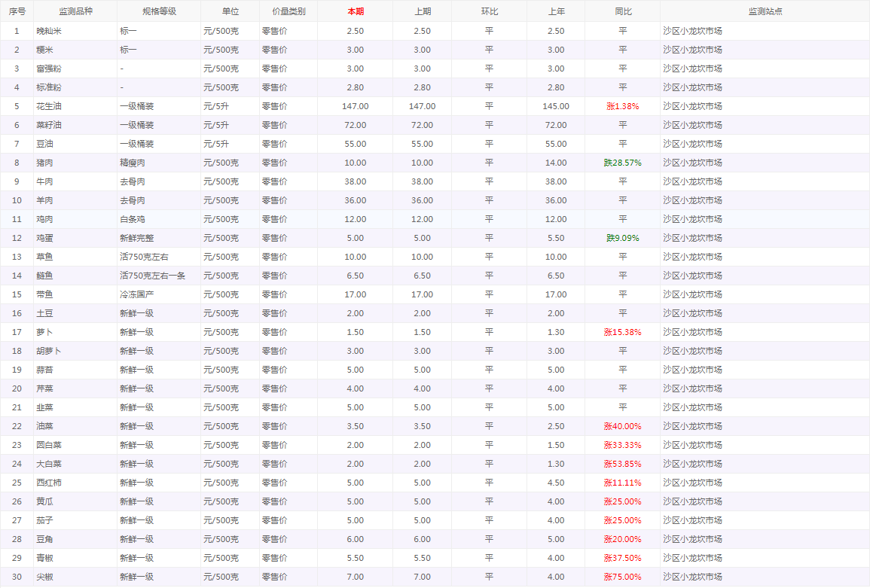
Task: Click the 本期 column header
Action: [355, 12]
